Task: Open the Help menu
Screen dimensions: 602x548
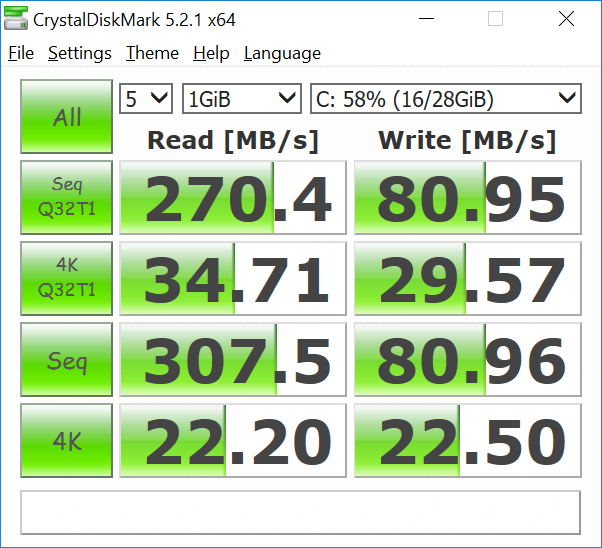Action: pos(211,53)
